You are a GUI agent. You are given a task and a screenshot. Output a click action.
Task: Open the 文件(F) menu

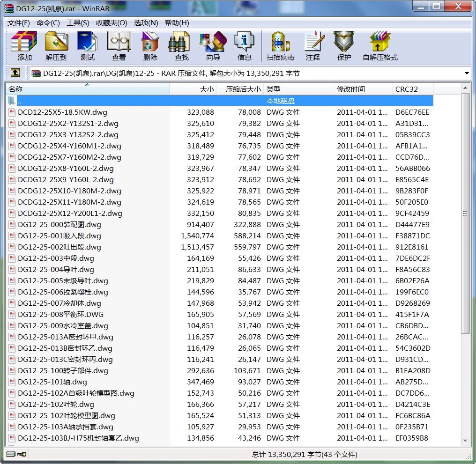[19, 23]
